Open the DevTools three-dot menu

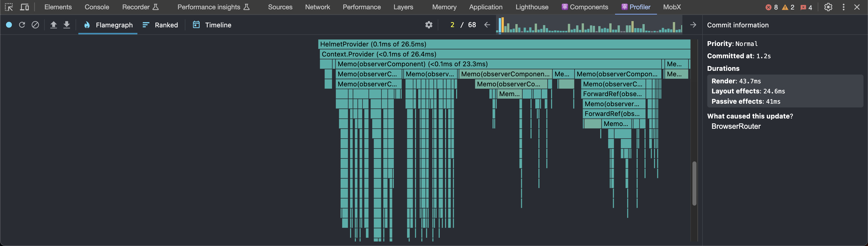(x=843, y=7)
